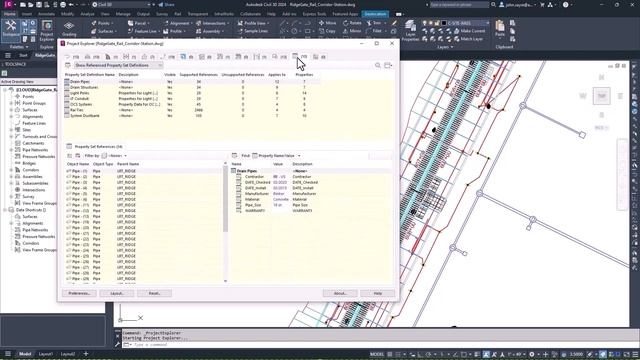Image resolution: width=640 pixels, height=360 pixels.
Task: Click the print icon in quick access toolbar
Action: pos(62,4)
